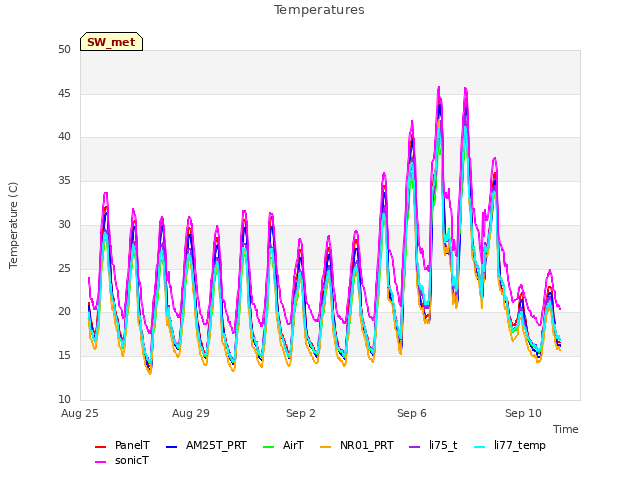This screenshot has height=480, width=640.
Task: Click the Aug 25 x-axis tick label
Action: click(80, 413)
